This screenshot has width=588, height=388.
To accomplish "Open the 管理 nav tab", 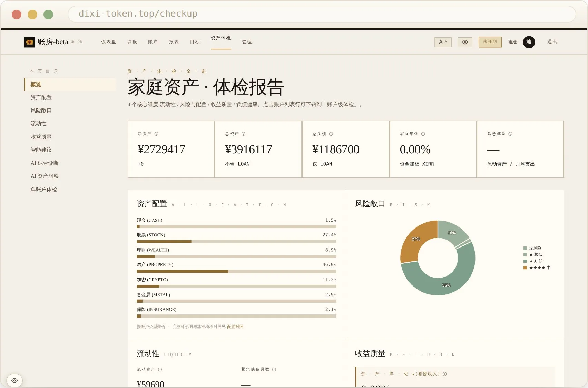I will click(247, 42).
